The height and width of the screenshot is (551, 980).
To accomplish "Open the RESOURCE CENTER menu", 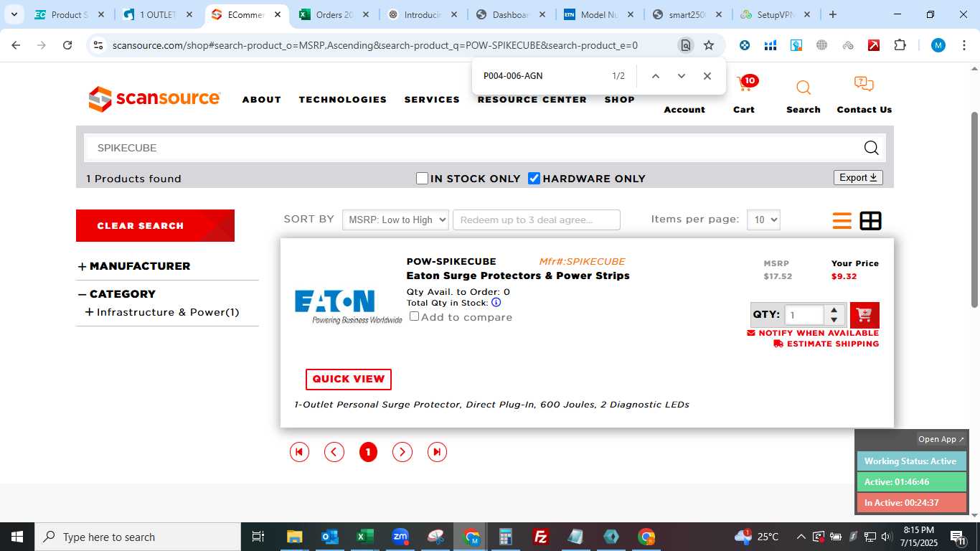I will (x=532, y=100).
